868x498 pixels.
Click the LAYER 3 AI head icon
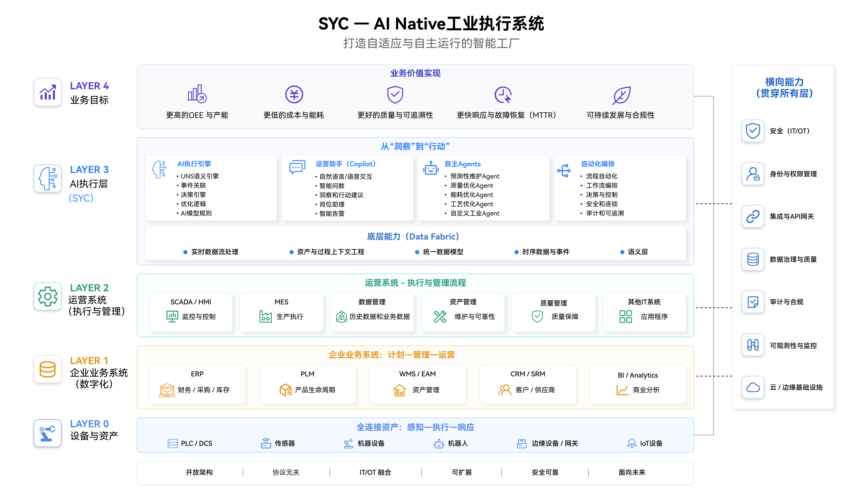click(x=48, y=178)
